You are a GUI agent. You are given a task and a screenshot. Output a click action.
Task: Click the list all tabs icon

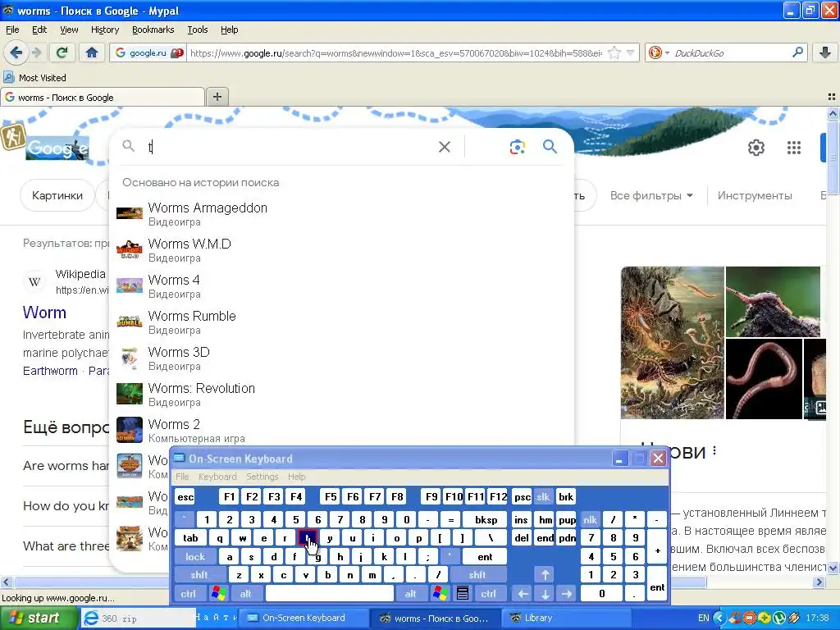(x=832, y=97)
